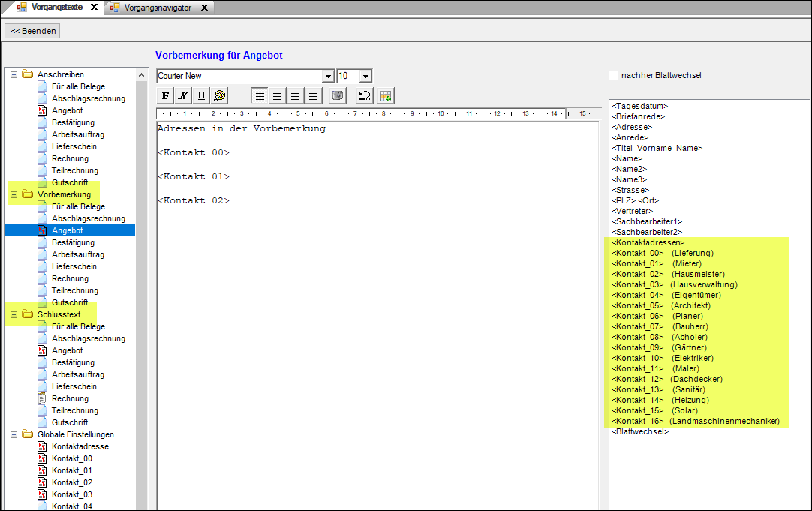Open the font color palette
Viewport: 812px width, 511px height.
[219, 95]
